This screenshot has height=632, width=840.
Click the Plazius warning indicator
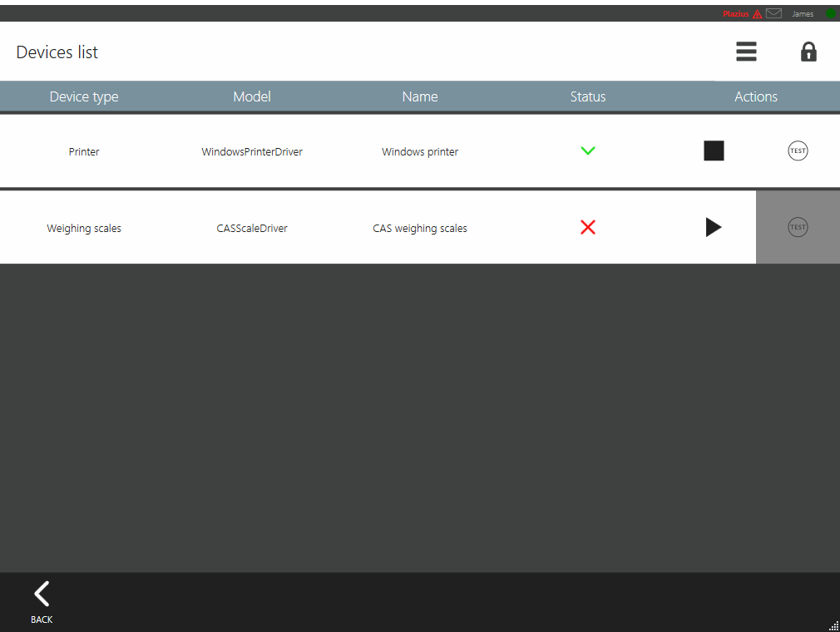tap(742, 14)
